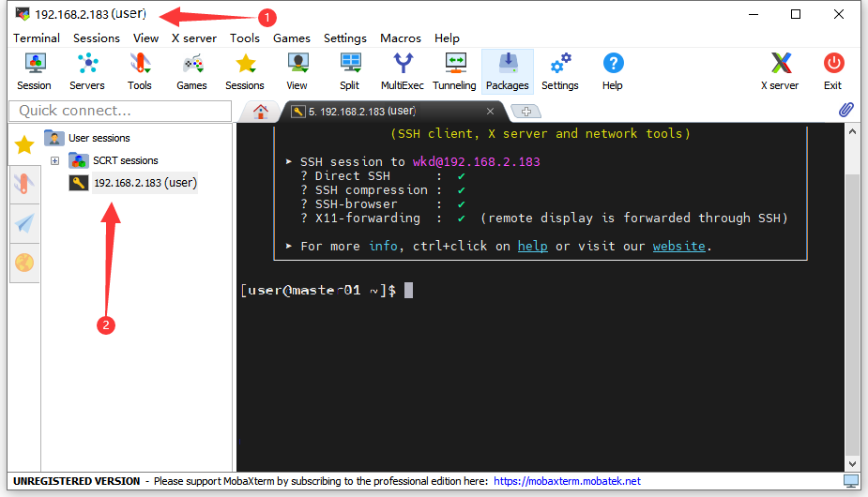This screenshot has width=868, height=497.
Task: Open the Settings menu
Action: click(x=345, y=38)
